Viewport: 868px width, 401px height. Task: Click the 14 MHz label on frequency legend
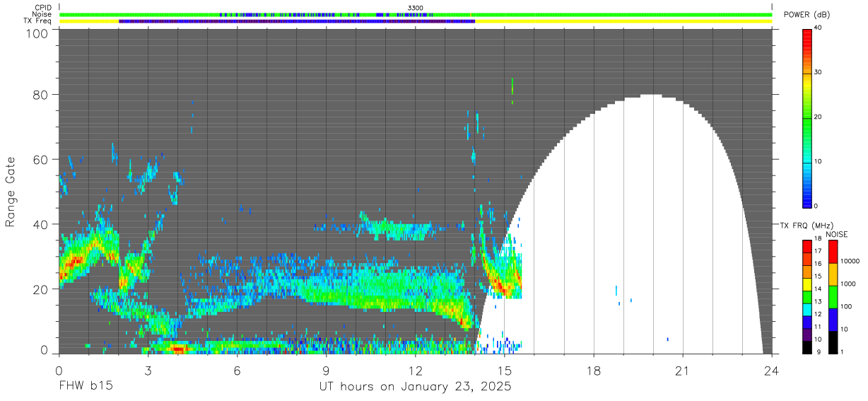point(818,289)
